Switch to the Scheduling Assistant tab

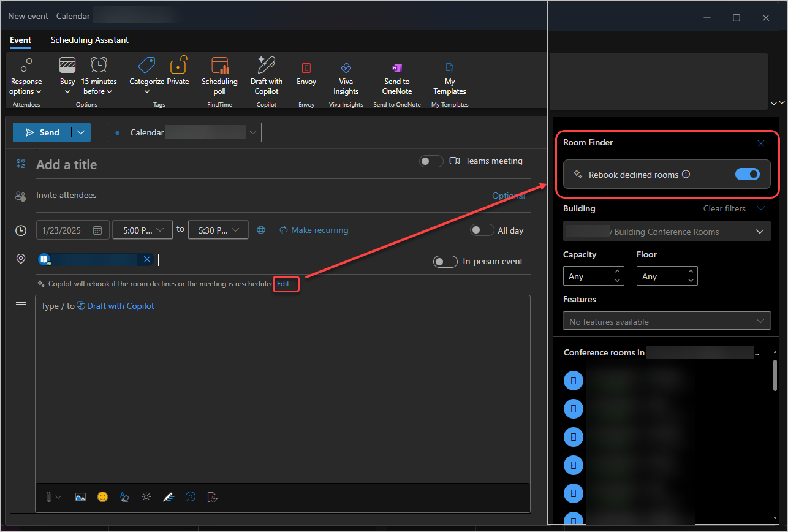pyautogui.click(x=89, y=40)
